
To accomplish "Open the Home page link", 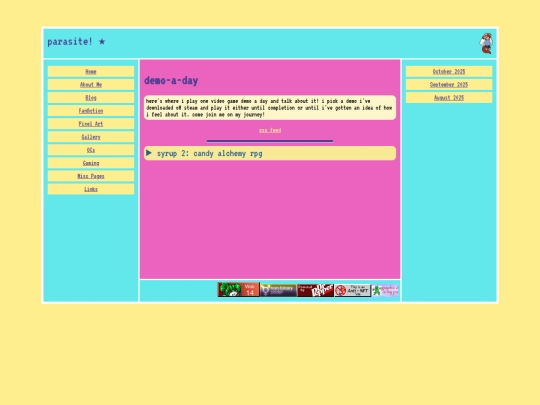I will (91, 72).
